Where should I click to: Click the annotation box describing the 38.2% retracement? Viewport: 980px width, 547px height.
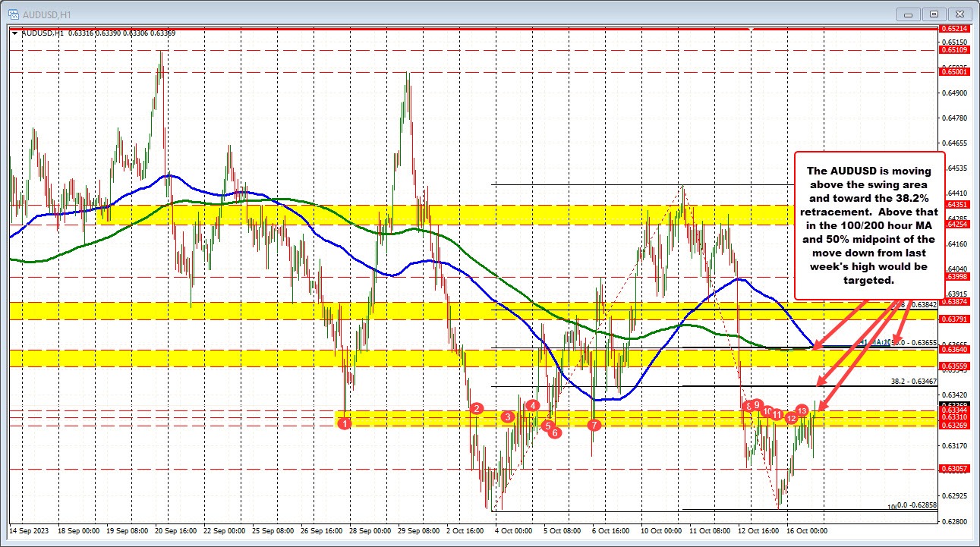pos(870,225)
